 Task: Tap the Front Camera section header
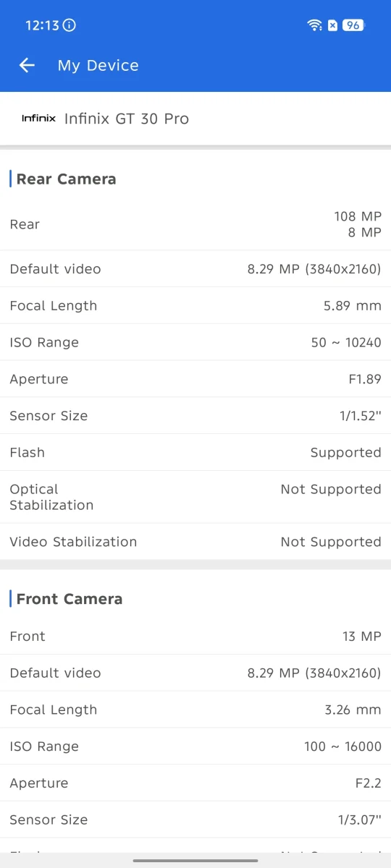pyautogui.click(x=70, y=599)
